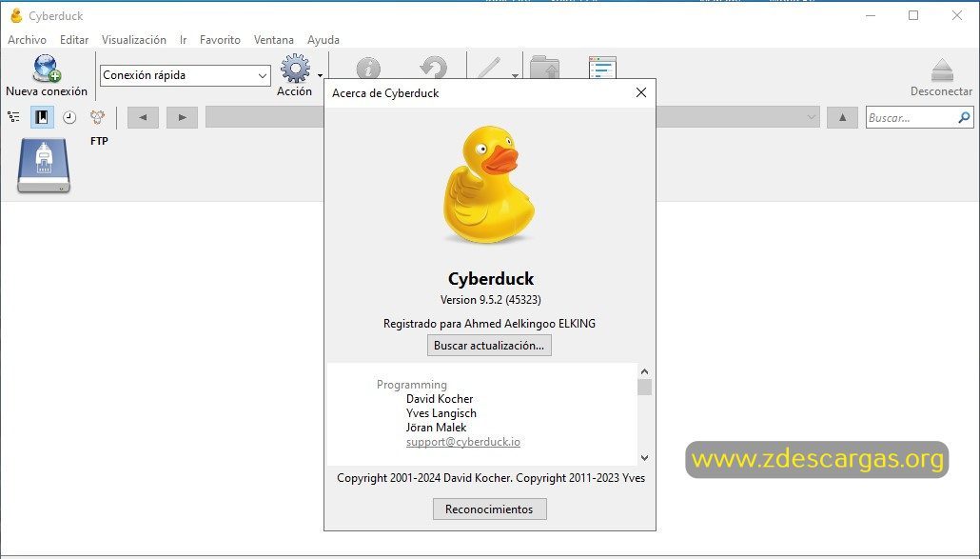Open the Visualización menu
Image resolution: width=980 pixels, height=559 pixels.
coord(134,40)
